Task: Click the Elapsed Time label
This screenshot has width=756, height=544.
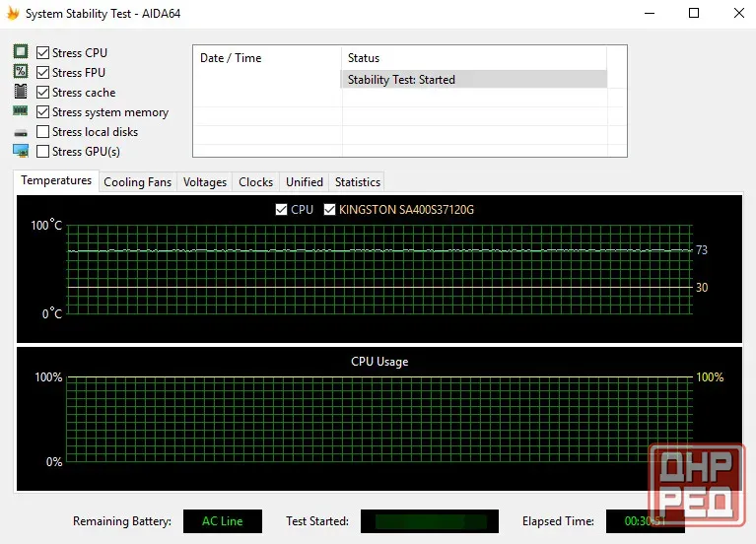Action: (558, 521)
